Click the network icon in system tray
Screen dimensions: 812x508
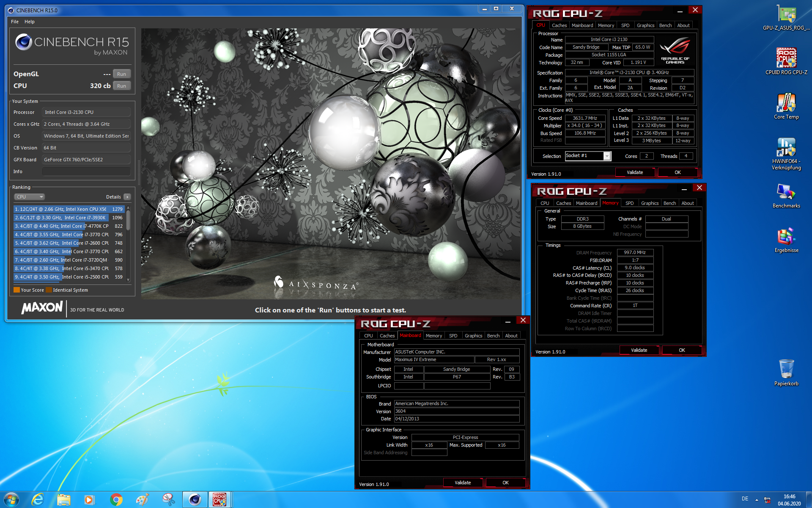[x=767, y=500]
